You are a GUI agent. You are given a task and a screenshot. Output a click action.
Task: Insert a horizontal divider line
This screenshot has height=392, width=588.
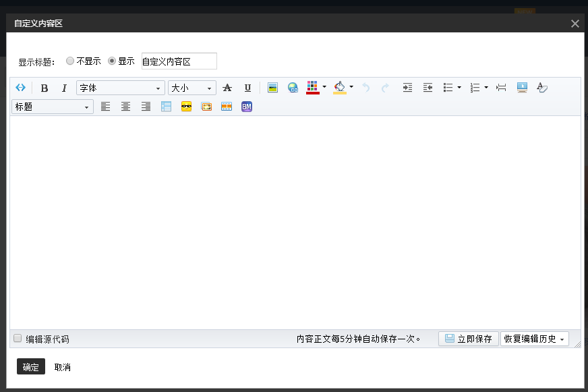501,88
